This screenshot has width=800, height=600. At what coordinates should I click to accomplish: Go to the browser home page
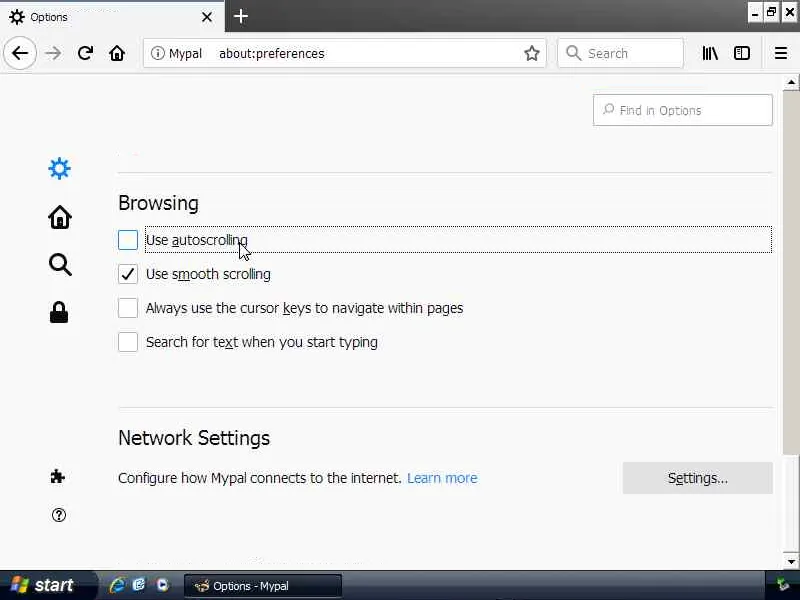[x=117, y=53]
